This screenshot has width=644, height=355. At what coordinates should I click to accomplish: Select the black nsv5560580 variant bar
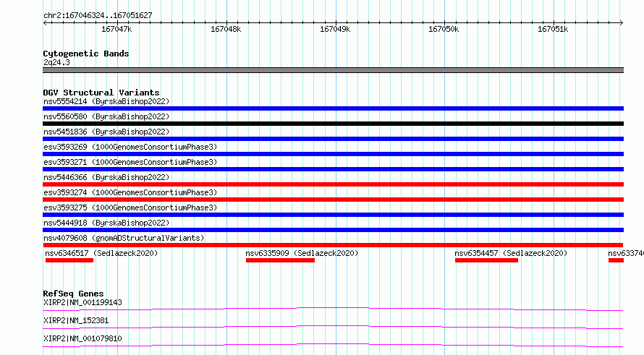(333, 124)
